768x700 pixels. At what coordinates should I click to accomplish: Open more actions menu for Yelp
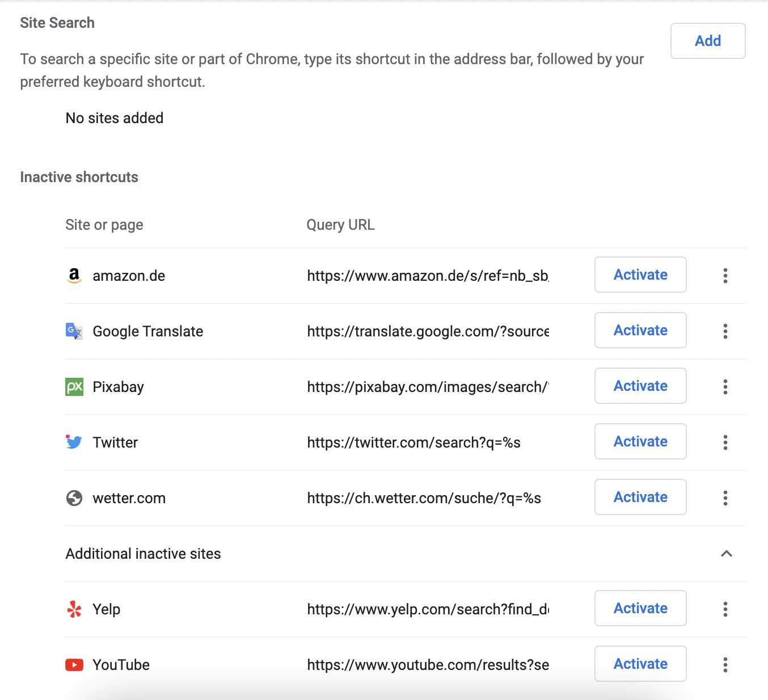(x=725, y=609)
